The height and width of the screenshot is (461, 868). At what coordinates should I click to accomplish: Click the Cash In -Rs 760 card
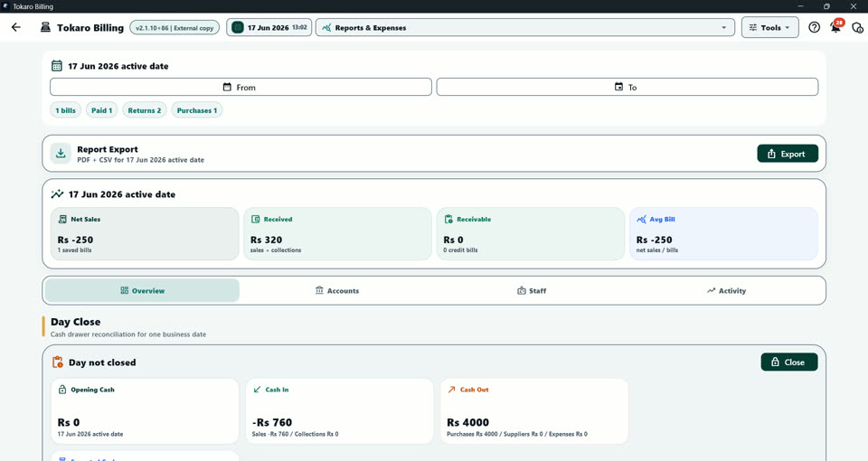coord(339,411)
